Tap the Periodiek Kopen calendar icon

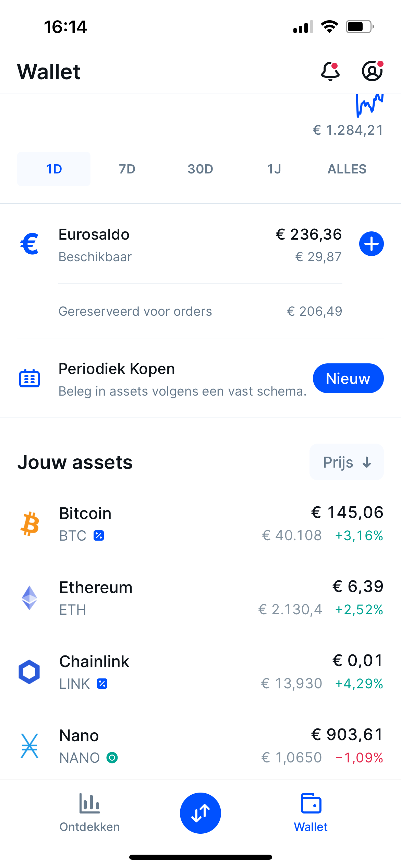[29, 378]
